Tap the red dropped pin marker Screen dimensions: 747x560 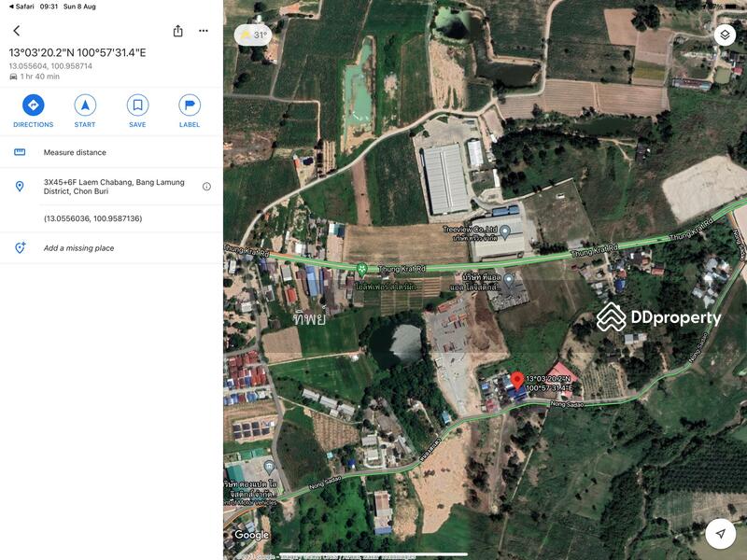pyautogui.click(x=517, y=380)
